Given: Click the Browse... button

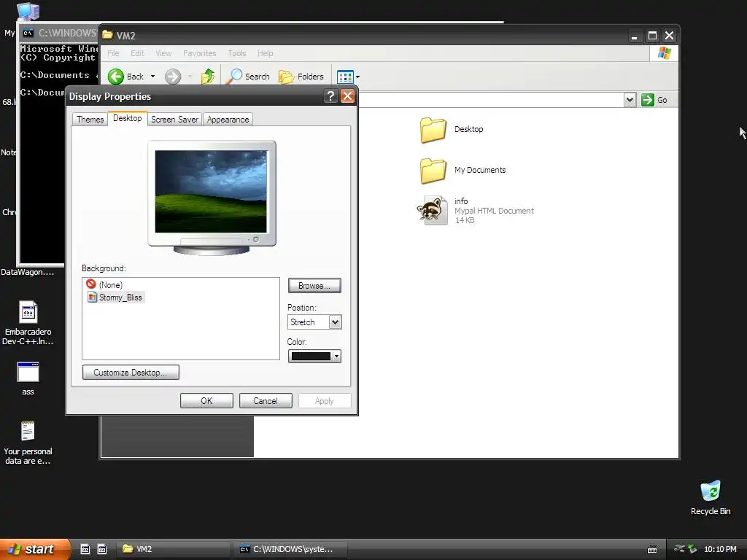Looking at the screenshot, I should pyautogui.click(x=314, y=286).
